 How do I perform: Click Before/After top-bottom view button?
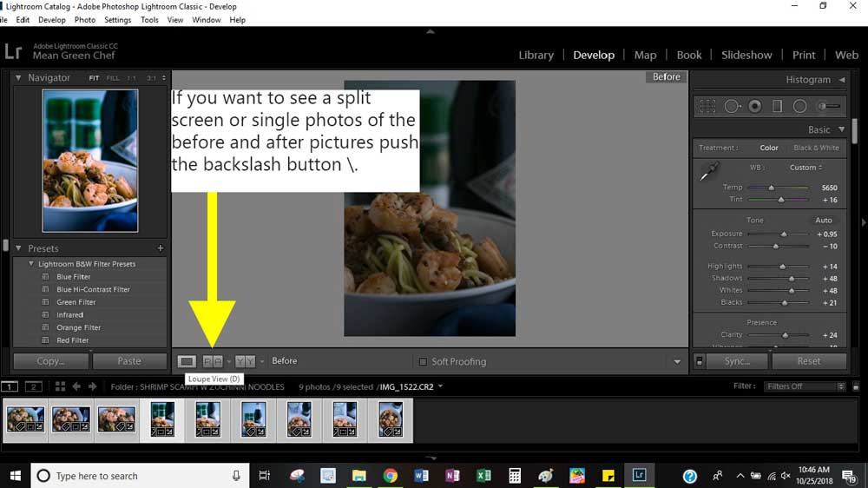coord(246,361)
